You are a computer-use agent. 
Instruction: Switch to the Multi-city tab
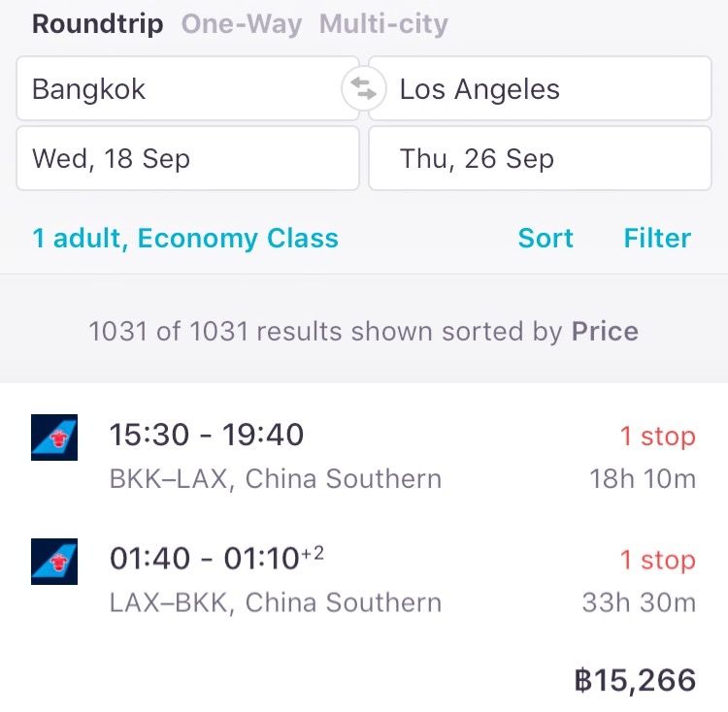(383, 24)
